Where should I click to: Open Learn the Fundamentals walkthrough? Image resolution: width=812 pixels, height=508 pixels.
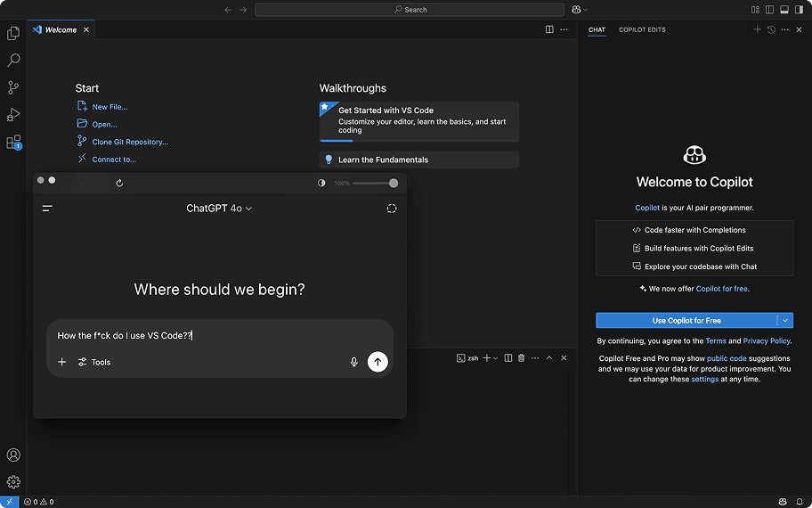(x=419, y=160)
